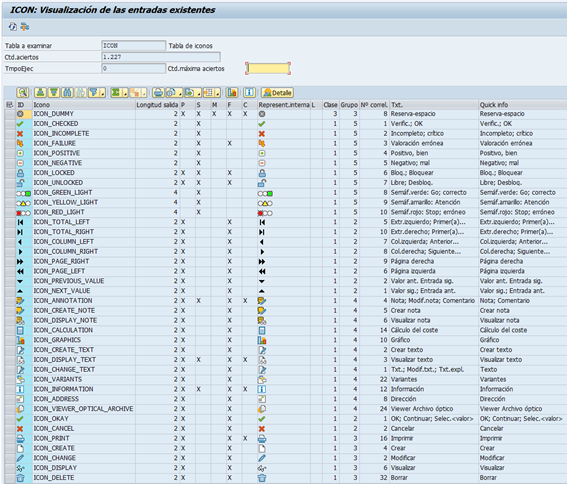Focus the Ctd.máxima aciertos input field

coord(268,68)
